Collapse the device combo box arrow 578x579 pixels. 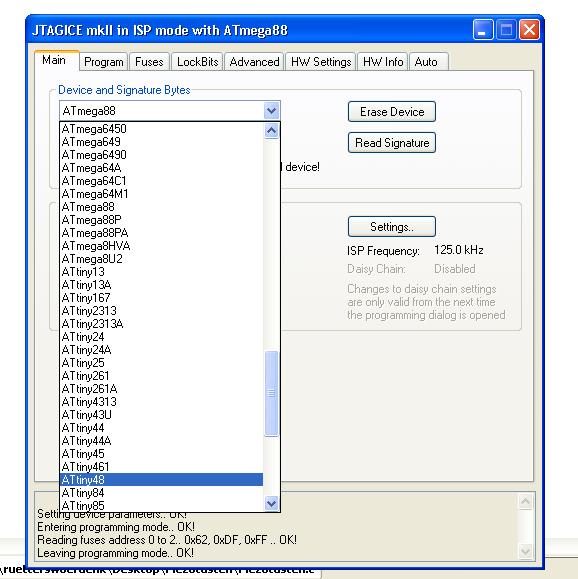click(271, 111)
